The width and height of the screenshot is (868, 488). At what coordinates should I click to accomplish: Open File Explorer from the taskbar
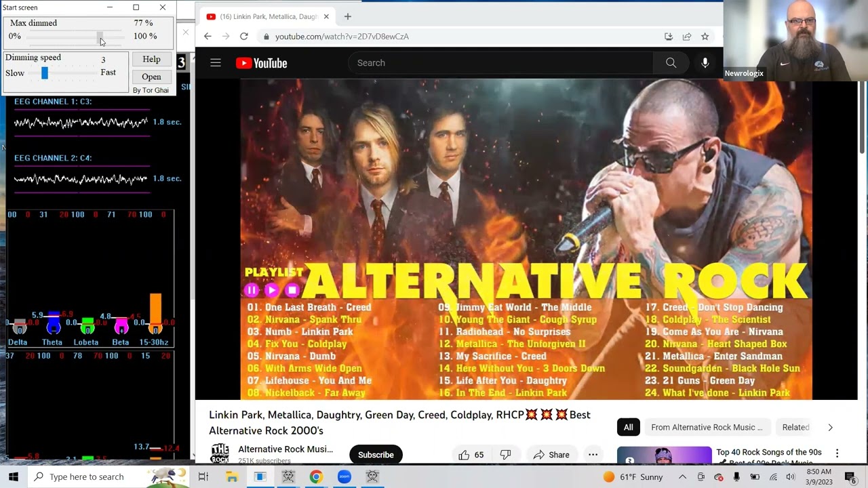pyautogui.click(x=232, y=476)
